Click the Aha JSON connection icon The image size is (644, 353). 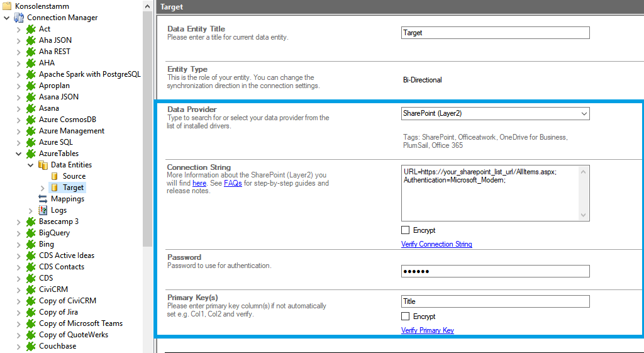point(31,40)
